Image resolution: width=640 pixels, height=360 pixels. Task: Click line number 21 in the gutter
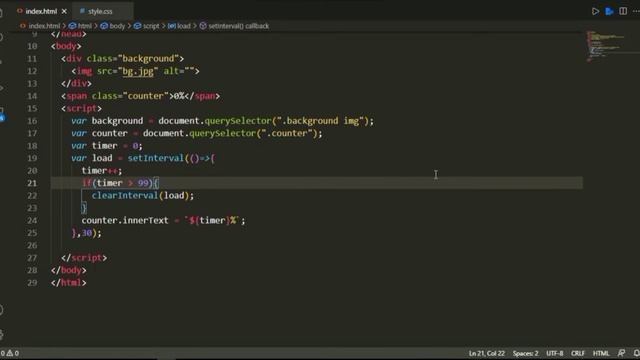pos(32,183)
